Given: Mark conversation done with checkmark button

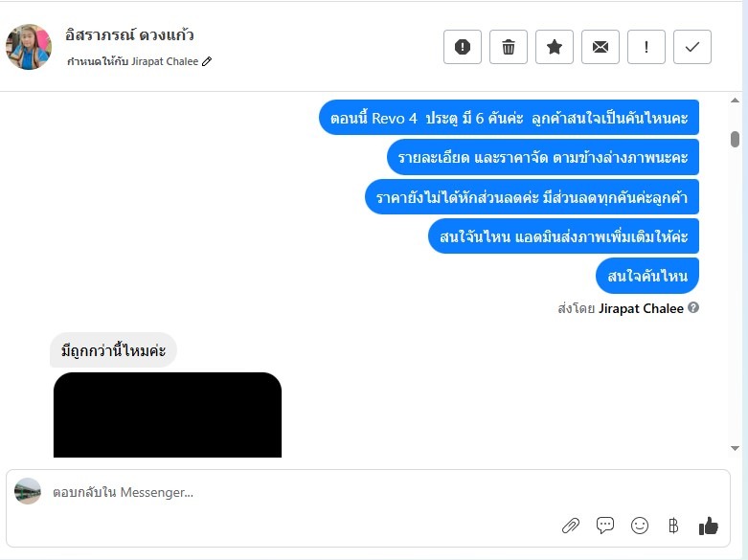Looking at the screenshot, I should [692, 47].
